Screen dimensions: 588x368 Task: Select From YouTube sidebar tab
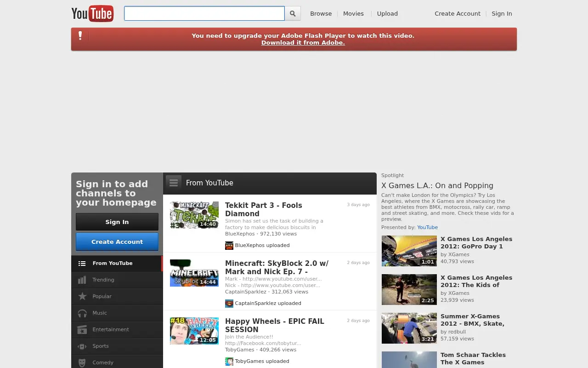(x=117, y=264)
